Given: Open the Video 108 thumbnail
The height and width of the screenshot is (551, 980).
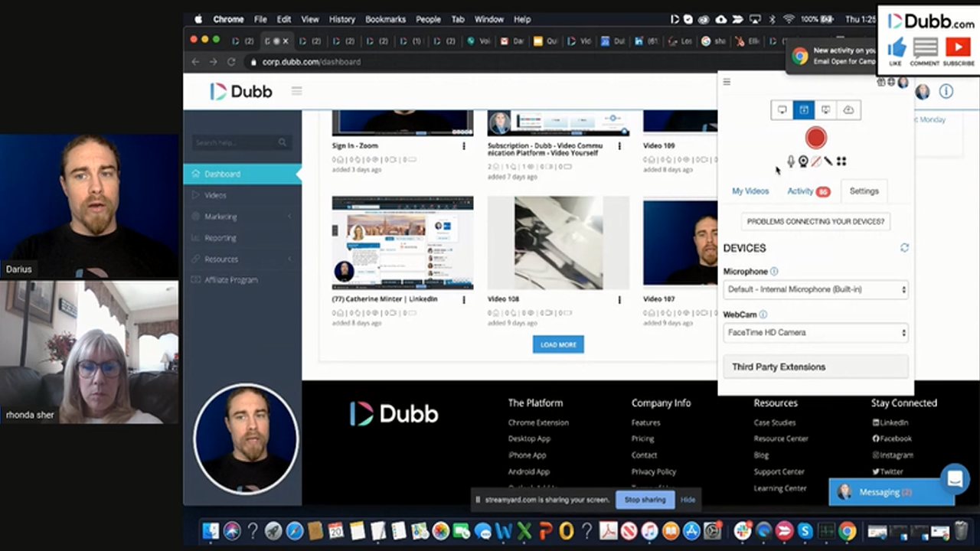Looking at the screenshot, I should coord(558,243).
